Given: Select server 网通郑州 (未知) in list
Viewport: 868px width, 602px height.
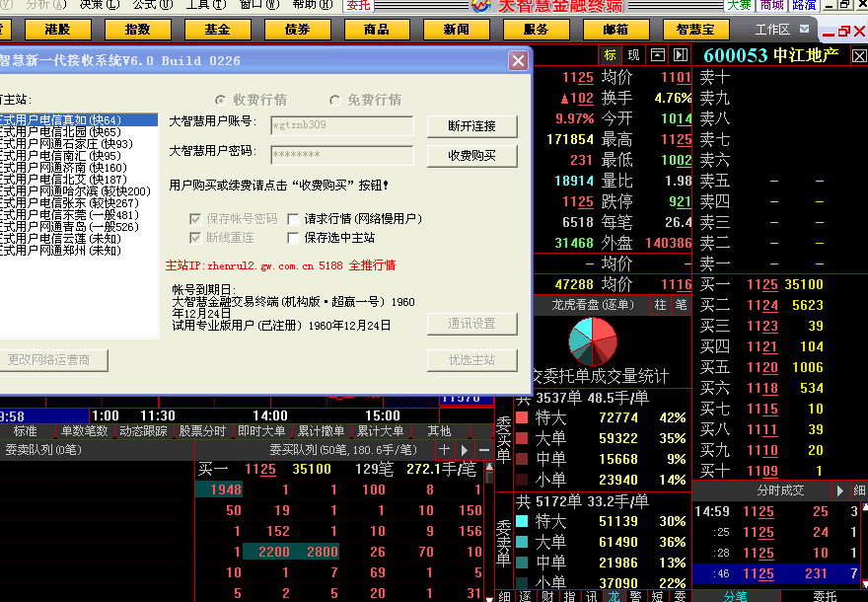Looking at the screenshot, I should point(78,251).
